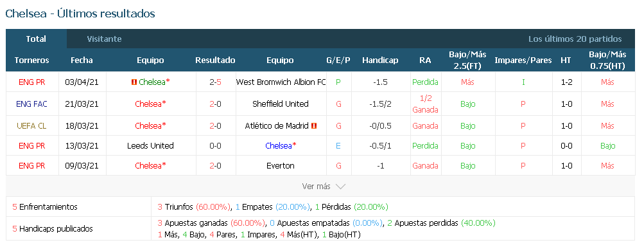Viewport: 644px width, 247px height.
Task: Click the 1/2 Ganada result cell
Action: (x=426, y=104)
